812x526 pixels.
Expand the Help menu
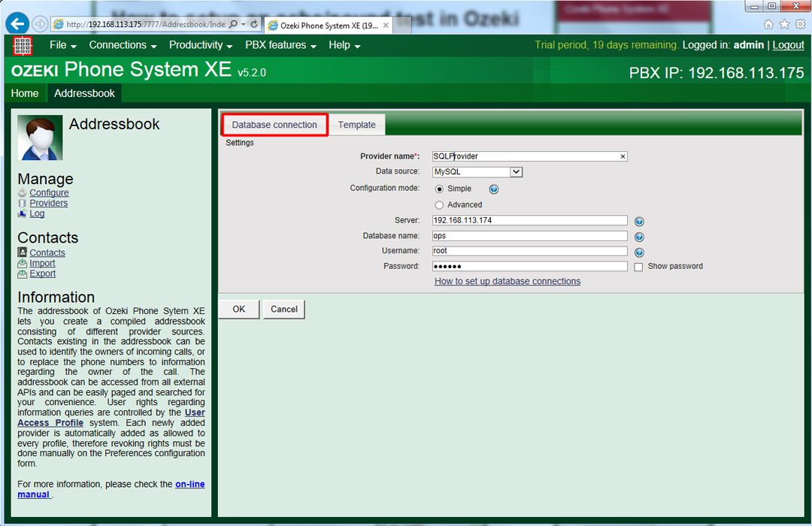pyautogui.click(x=344, y=45)
